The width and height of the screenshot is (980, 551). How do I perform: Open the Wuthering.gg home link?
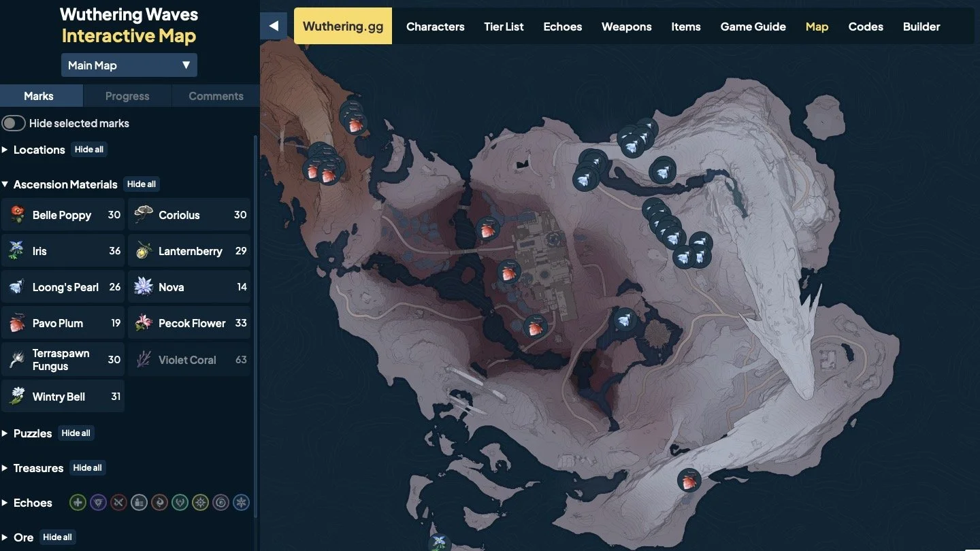343,26
